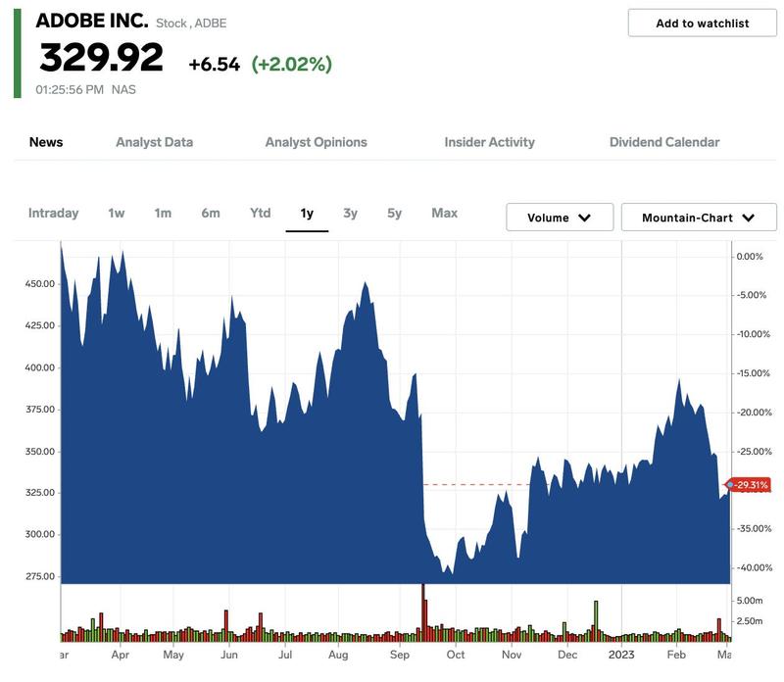Select the 3y chart range
The width and height of the screenshot is (784, 682).
coord(351,213)
